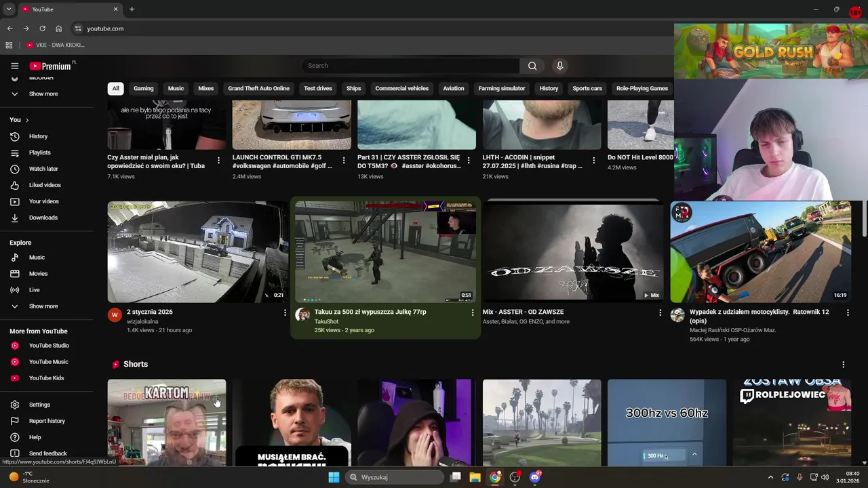
Task: Open Windows Start menu
Action: (x=334, y=477)
